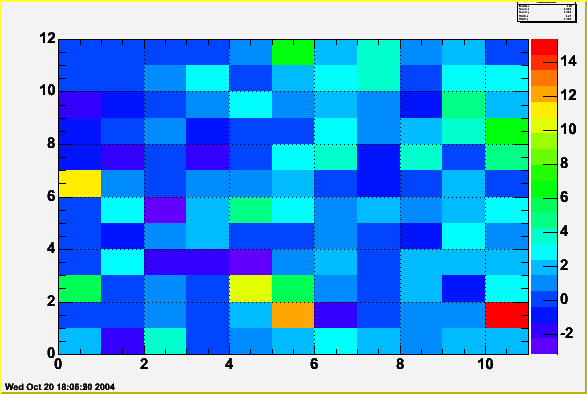Screen dimensions: 587x394
Task: Click the red histogram cell
Action: tap(507, 315)
